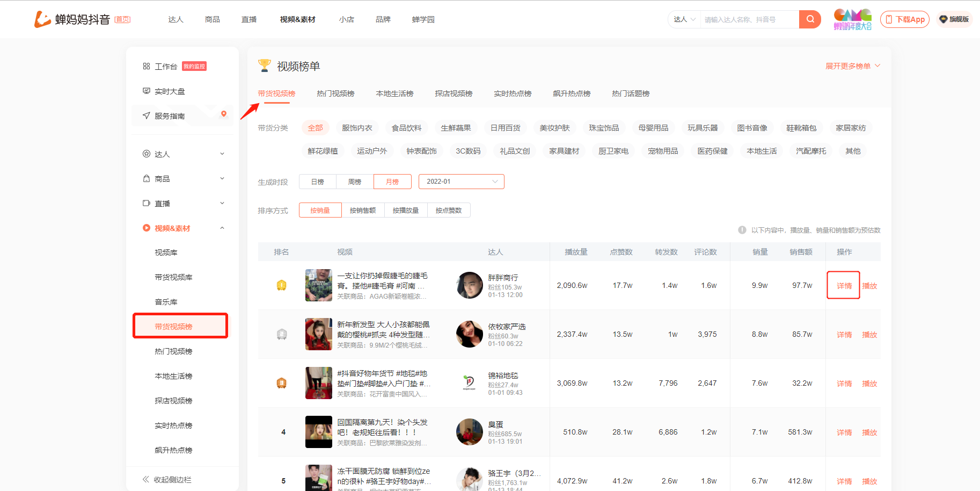Viewport: 980px width, 491px height.
Task: Open the 新年新发型 video thumbnail
Action: point(319,334)
